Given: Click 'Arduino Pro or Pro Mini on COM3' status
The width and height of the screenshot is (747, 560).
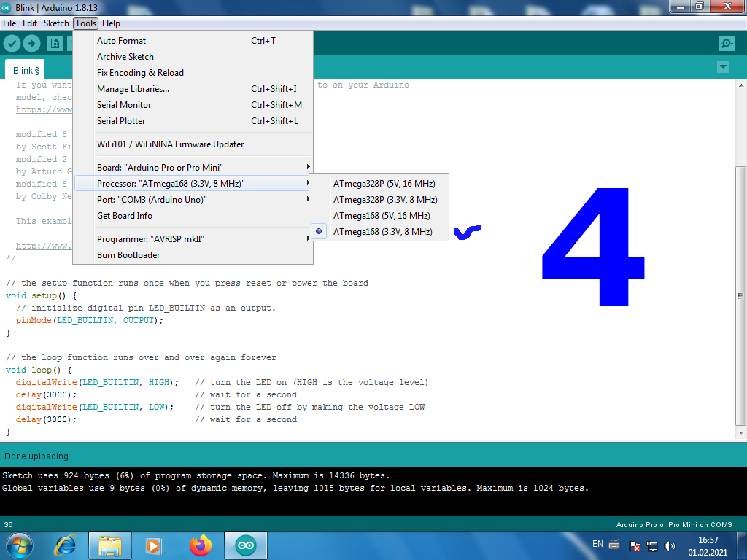Looking at the screenshot, I should 674,525.
